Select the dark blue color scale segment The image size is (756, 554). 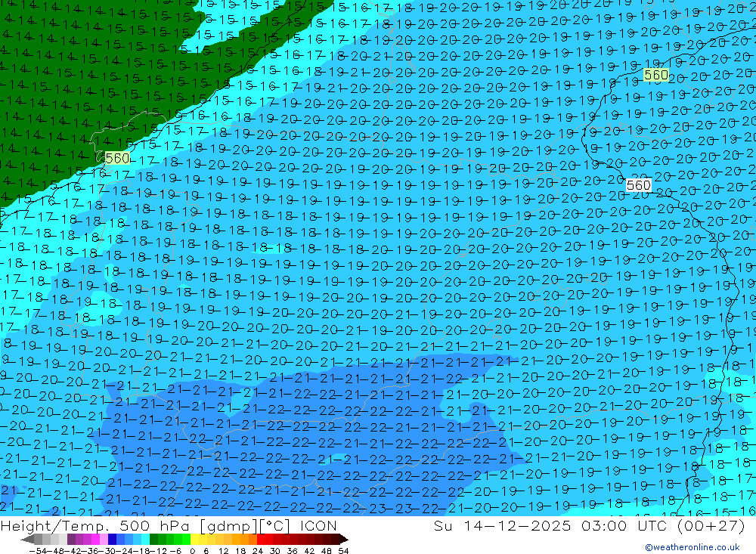pyautogui.click(x=113, y=540)
